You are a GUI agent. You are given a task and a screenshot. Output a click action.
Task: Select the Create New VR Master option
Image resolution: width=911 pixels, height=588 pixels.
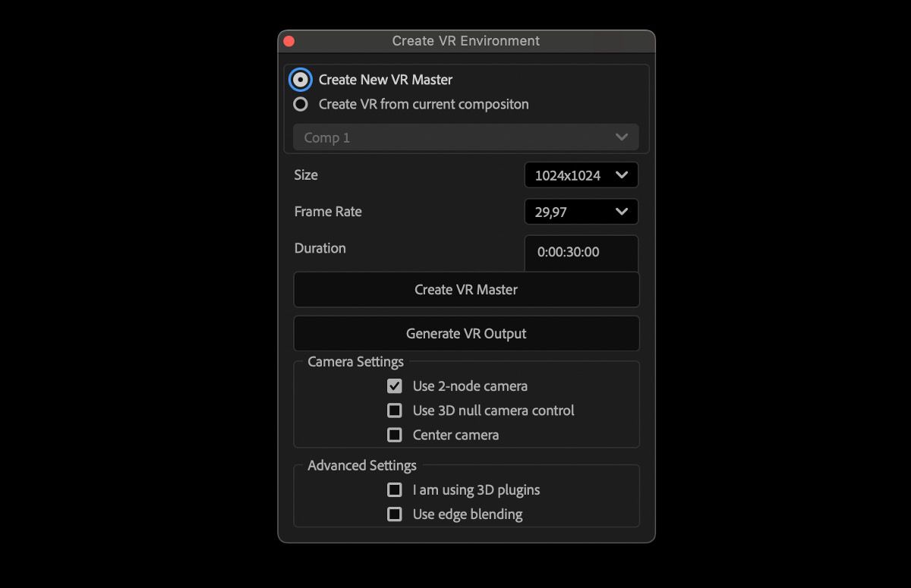[x=301, y=80]
